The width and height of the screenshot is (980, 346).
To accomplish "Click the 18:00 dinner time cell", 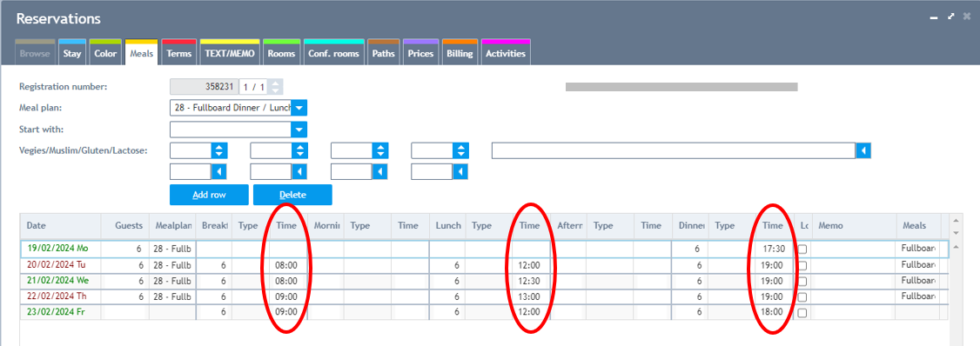I will coord(774,313).
